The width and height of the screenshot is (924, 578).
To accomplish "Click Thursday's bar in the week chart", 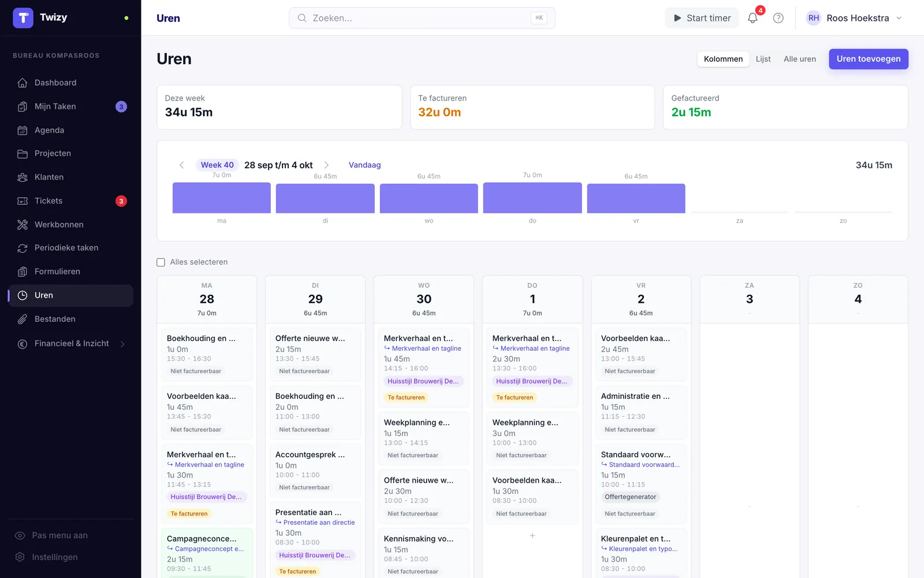I will (x=532, y=198).
